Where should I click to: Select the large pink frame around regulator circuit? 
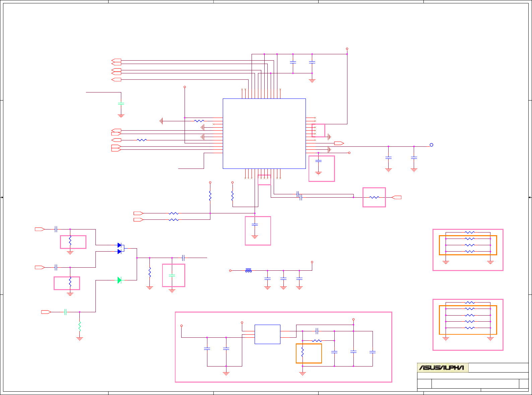[283, 347]
